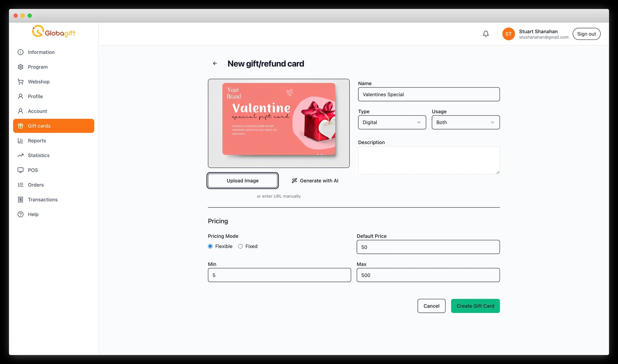Viewport: 618px width, 364px height.
Task: Click the Gift cards gift icon
Action: (21, 126)
